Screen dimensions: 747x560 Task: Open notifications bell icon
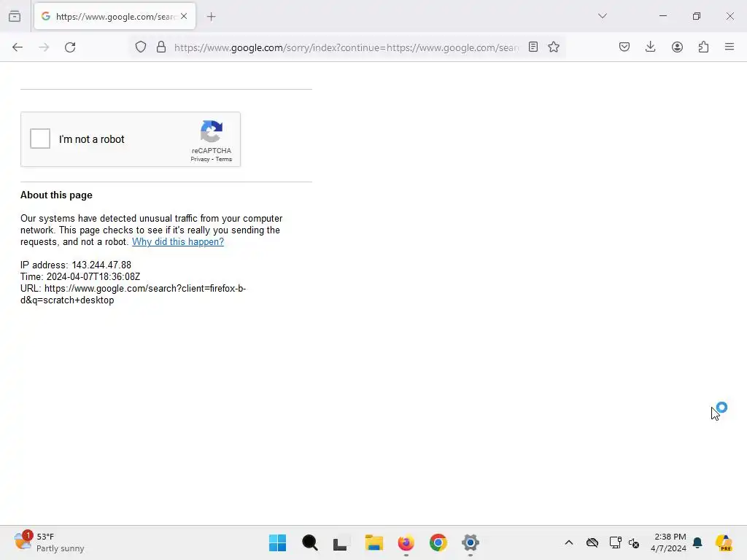(698, 542)
